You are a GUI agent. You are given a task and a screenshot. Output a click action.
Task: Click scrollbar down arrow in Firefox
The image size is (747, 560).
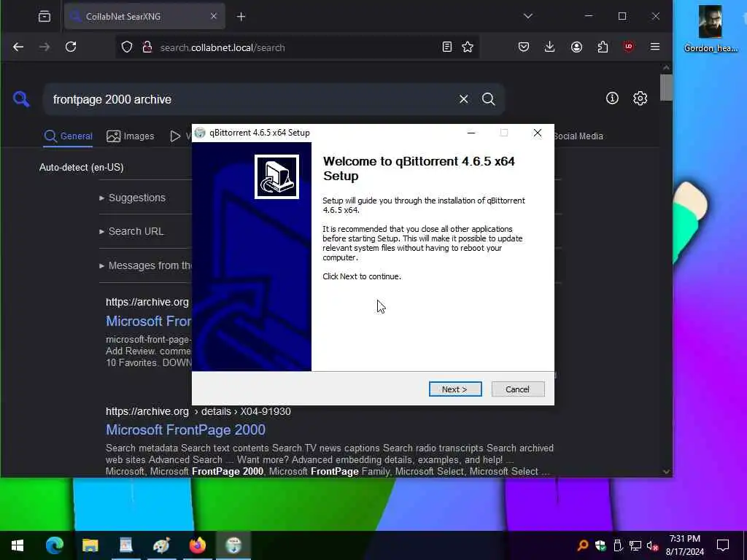tap(666, 472)
